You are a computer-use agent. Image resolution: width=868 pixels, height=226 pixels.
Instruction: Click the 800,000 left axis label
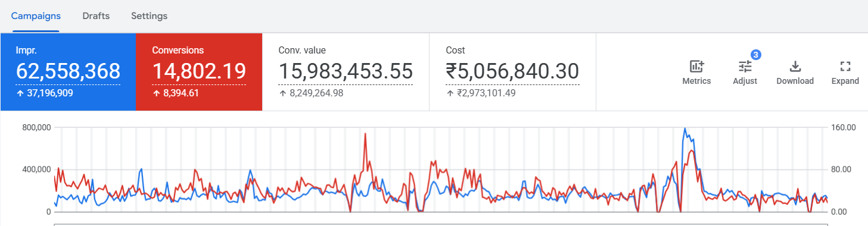[36, 127]
